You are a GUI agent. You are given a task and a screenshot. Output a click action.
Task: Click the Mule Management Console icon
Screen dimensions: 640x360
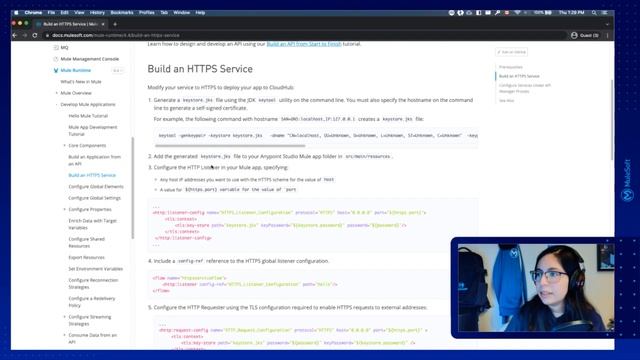point(56,59)
